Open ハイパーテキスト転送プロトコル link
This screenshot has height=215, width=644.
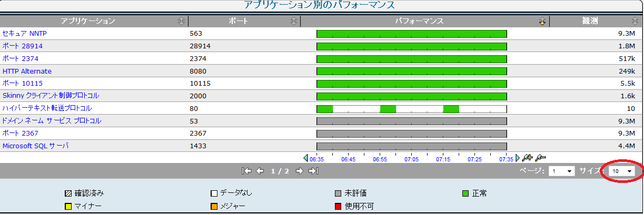47,108
